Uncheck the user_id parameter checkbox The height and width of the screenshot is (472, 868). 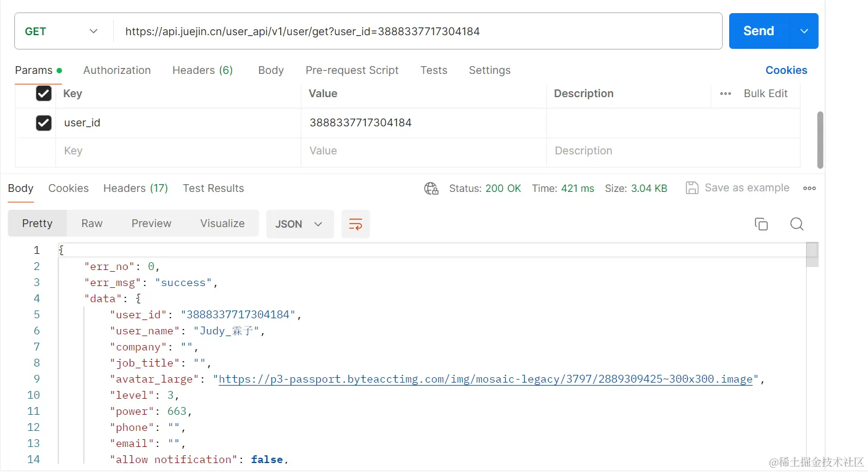click(x=43, y=123)
